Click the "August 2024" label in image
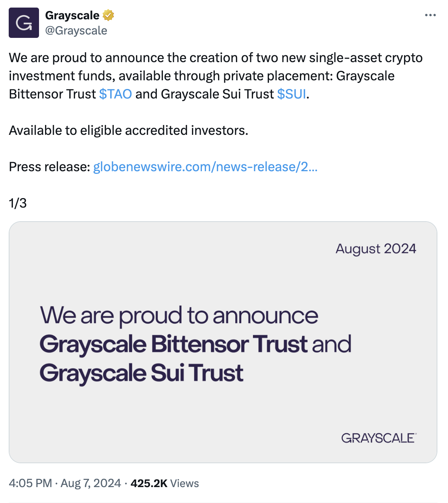448x503 pixels. (376, 249)
